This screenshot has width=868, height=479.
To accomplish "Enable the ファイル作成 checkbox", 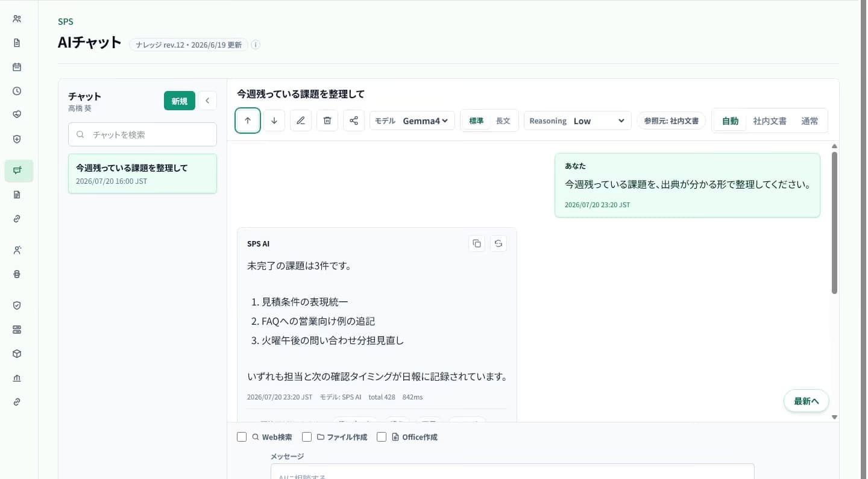I will pyautogui.click(x=307, y=437).
